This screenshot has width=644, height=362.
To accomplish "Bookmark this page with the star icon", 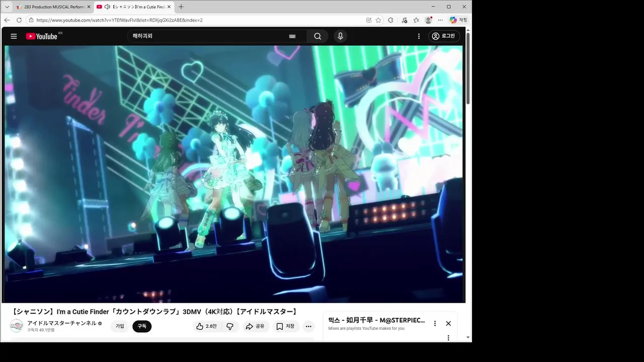I will coord(378,20).
